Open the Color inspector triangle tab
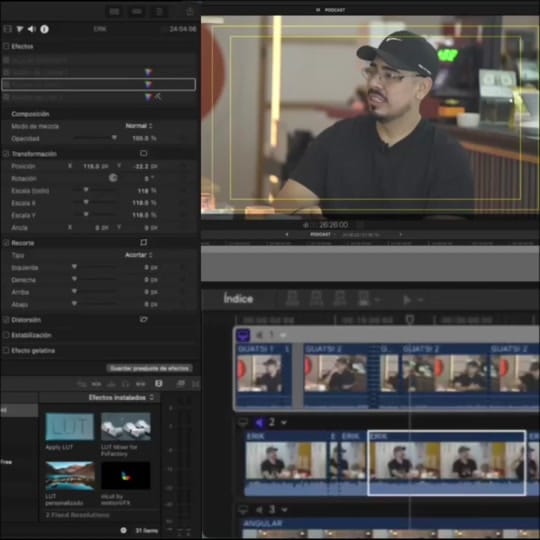This screenshot has height=540, width=540. 20,29
